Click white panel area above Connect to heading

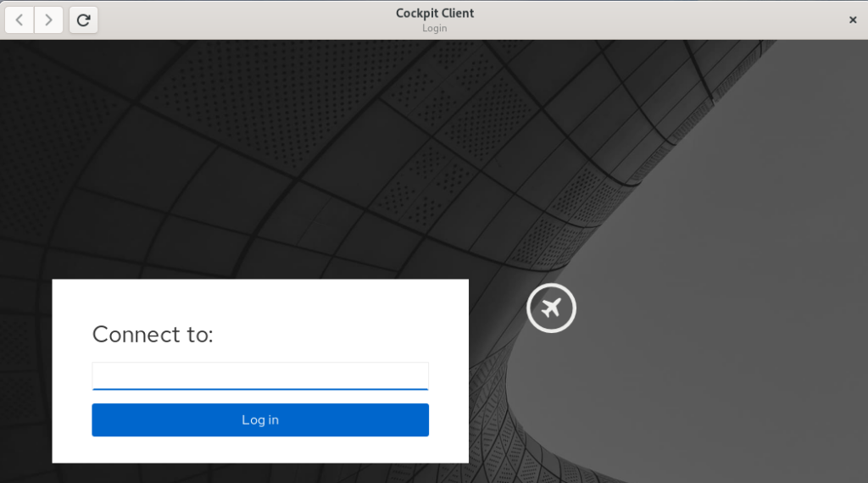(x=260, y=297)
